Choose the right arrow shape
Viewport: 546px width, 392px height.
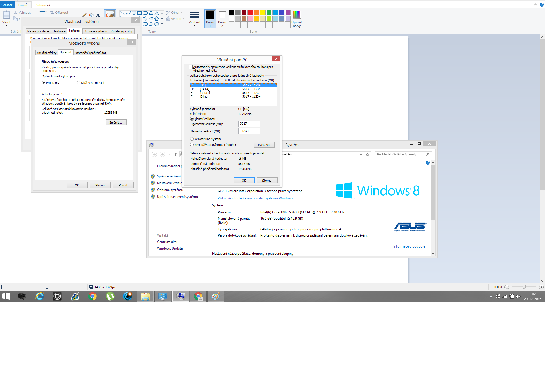[145, 19]
